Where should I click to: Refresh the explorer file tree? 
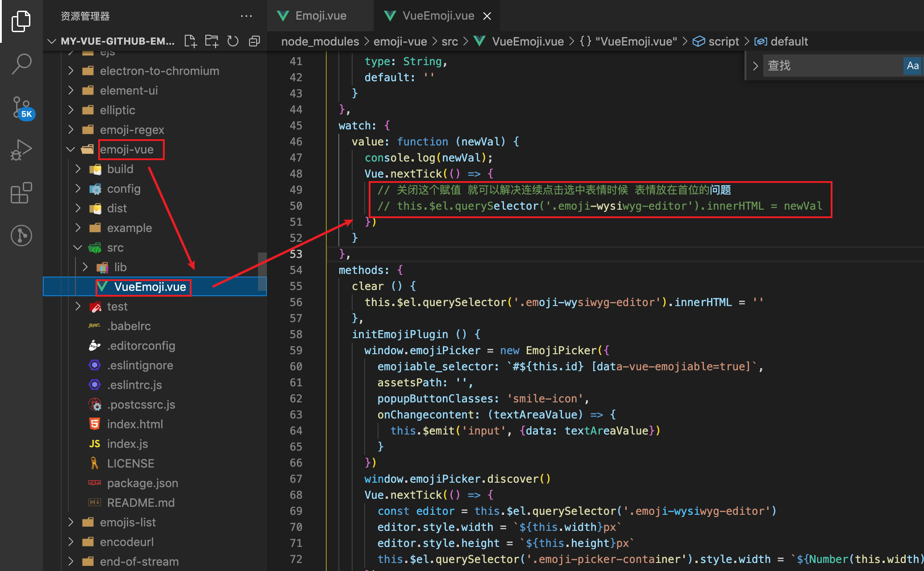tap(233, 41)
